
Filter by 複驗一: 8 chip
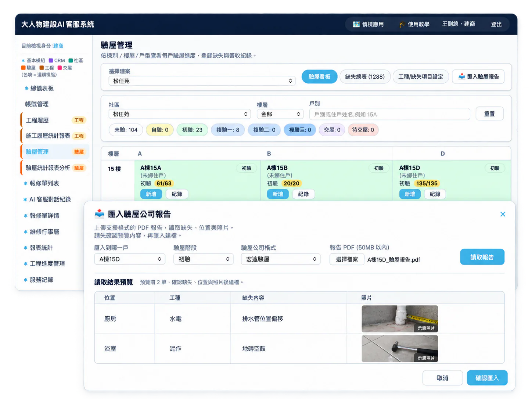point(228,130)
